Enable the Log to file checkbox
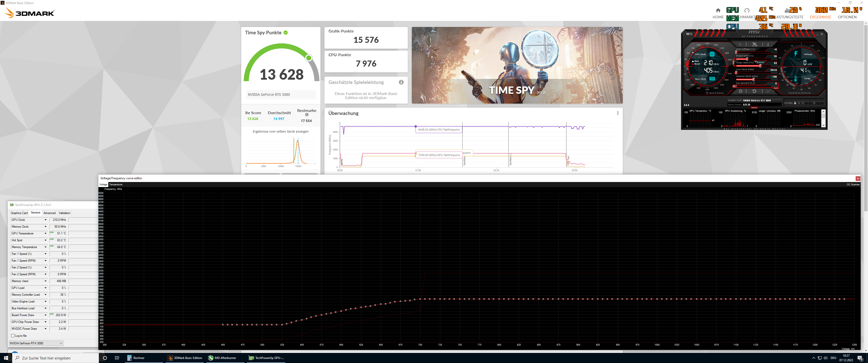The height and width of the screenshot is (363, 868). pyautogui.click(x=13, y=336)
